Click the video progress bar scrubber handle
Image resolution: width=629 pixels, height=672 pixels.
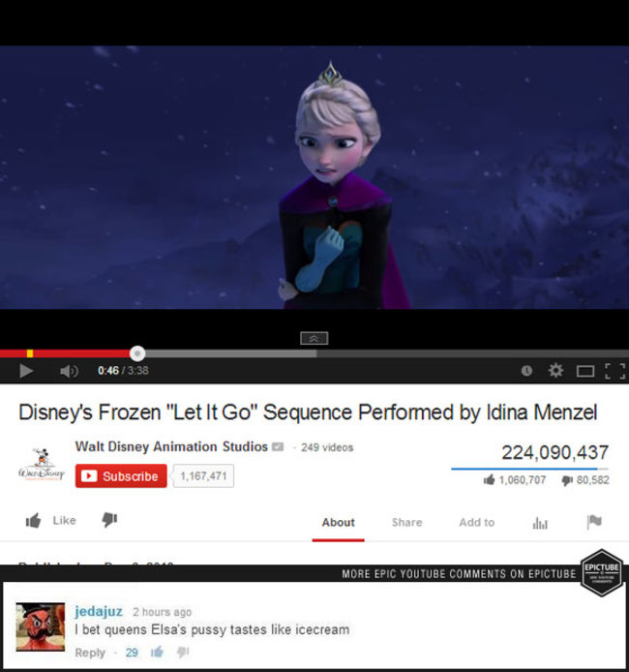(x=137, y=353)
